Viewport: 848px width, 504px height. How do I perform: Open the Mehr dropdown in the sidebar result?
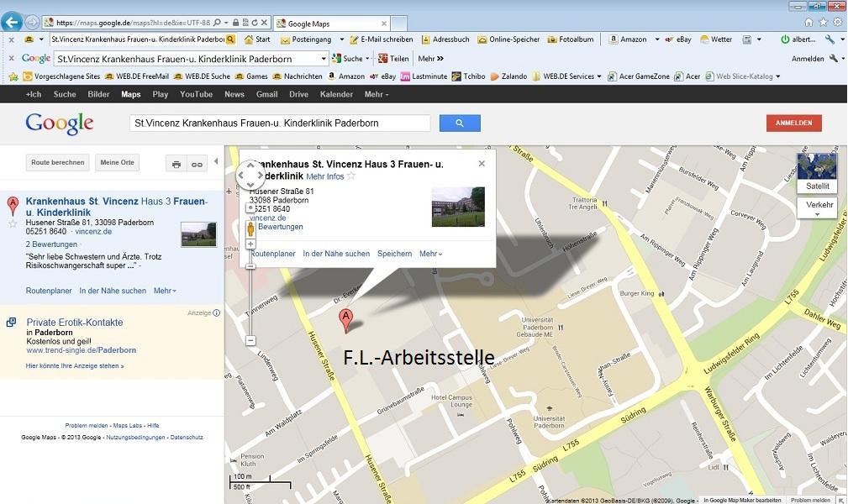165,291
